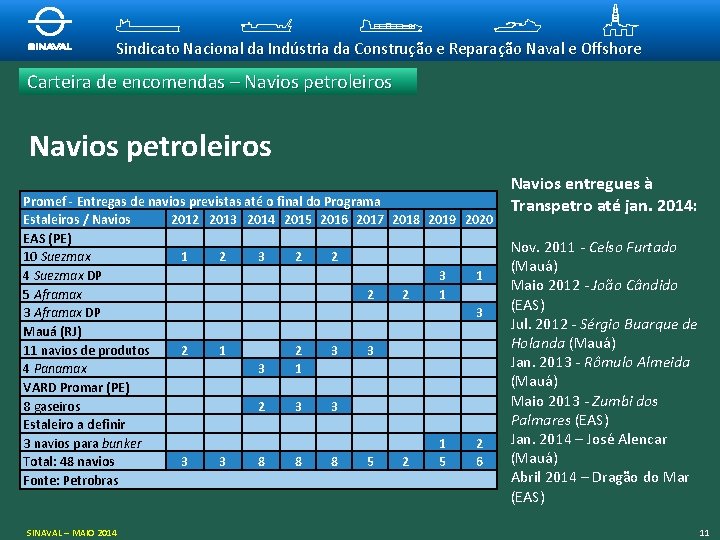This screenshot has width=720, height=540.
Task: Click the 'EAS (PE)' row label
Action: click(93, 238)
